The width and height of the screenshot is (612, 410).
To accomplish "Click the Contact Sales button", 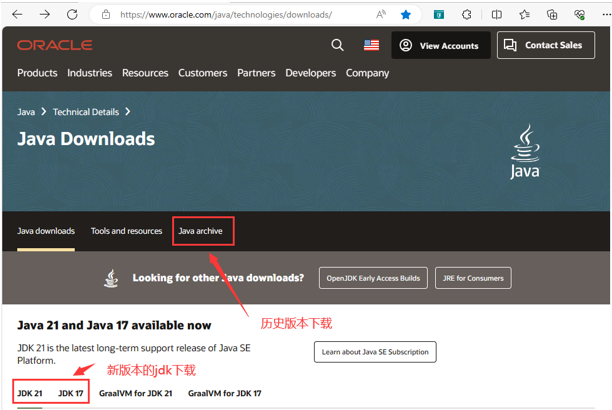I will coord(546,45).
